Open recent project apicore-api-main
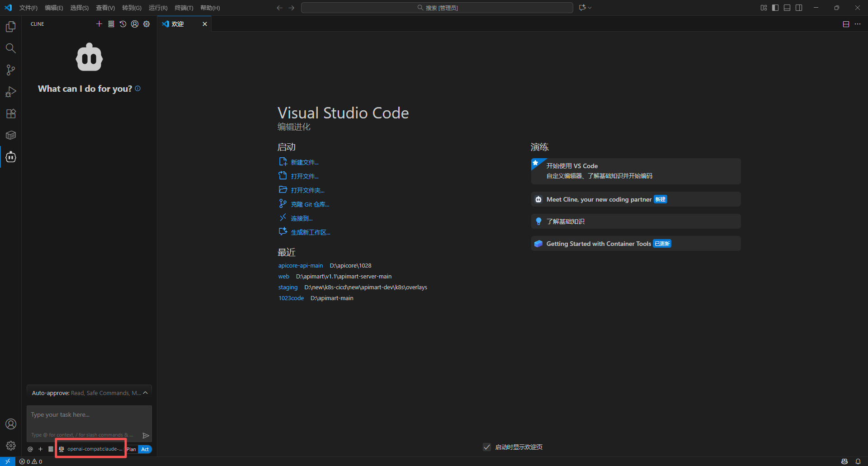This screenshot has width=868, height=466. (300, 265)
